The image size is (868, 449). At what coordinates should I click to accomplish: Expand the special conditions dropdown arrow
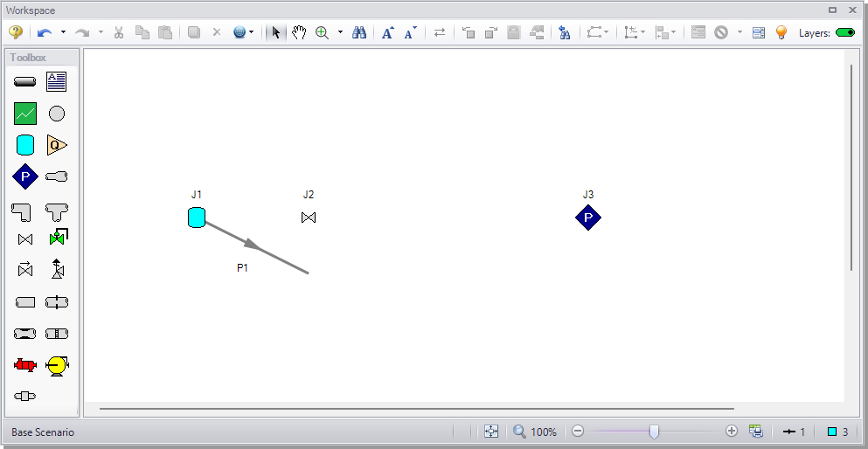[740, 32]
